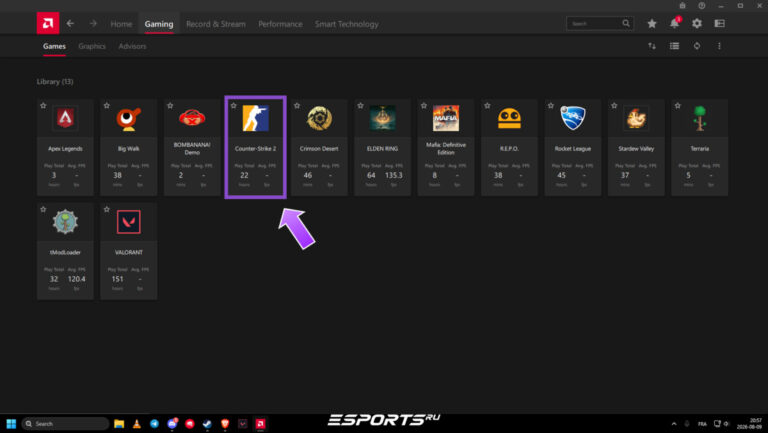The width and height of the screenshot is (768, 433).
Task: Open Telegram from the taskbar
Action: tap(154, 424)
